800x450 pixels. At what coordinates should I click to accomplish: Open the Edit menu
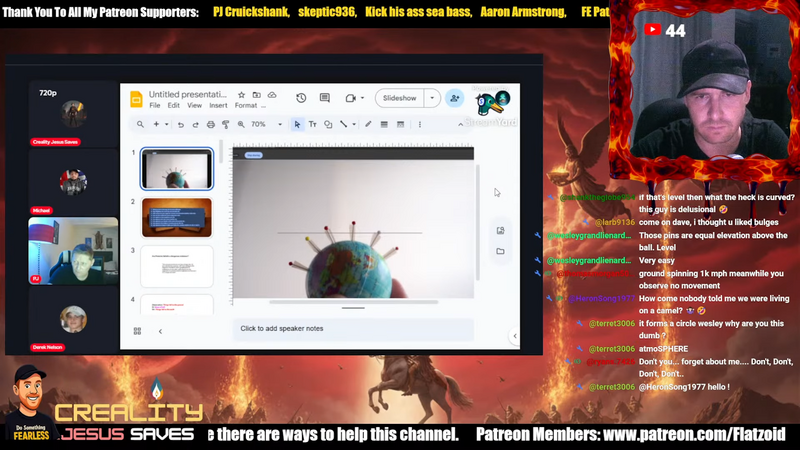[x=173, y=106]
